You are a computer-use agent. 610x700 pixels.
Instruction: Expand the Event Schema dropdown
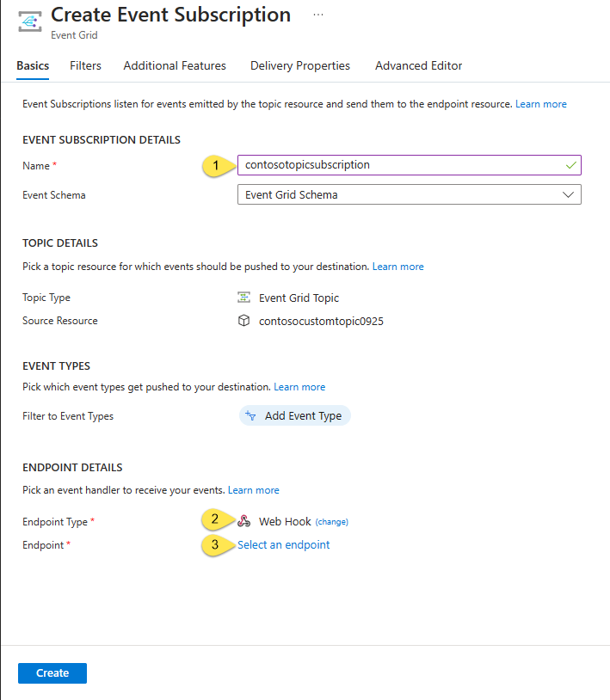[x=408, y=194]
